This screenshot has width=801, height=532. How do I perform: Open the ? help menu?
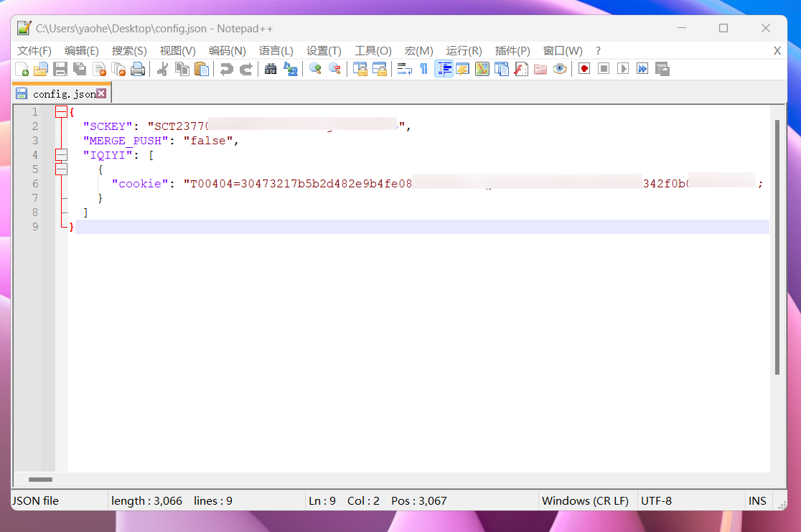[598, 51]
